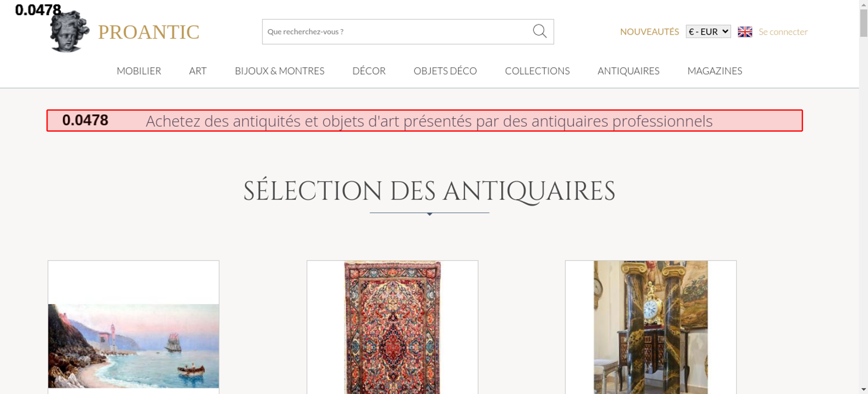
Task: Open the seaside painting thumbnail
Action: point(133,345)
